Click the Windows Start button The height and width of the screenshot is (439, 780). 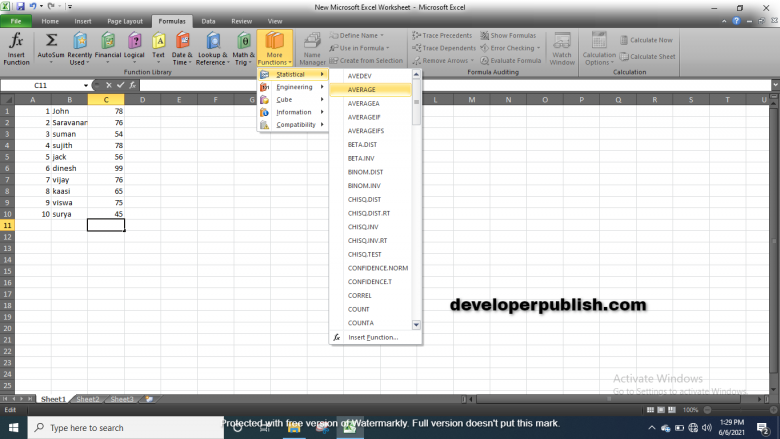point(13,427)
